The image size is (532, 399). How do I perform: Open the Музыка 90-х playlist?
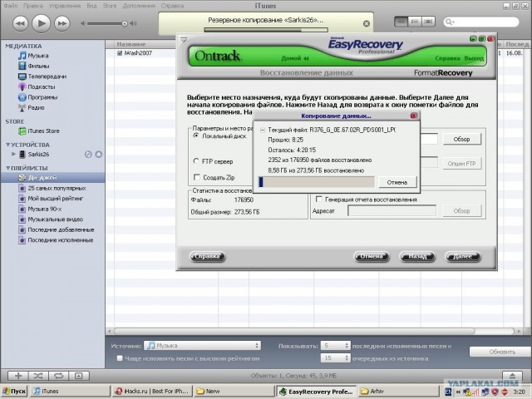pyautogui.click(x=44, y=209)
